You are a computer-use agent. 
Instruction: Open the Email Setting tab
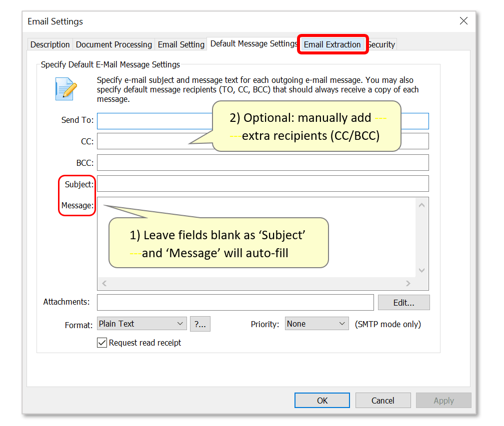point(180,44)
